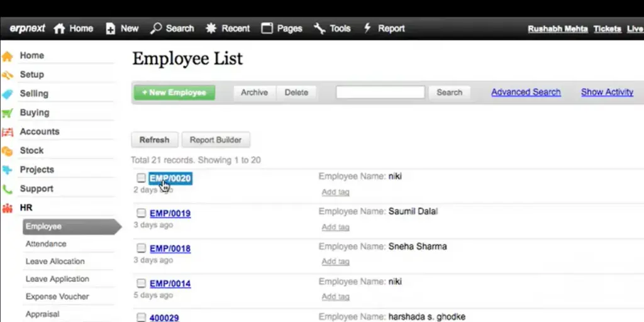Select the EMP/0019 row checkbox
The width and height of the screenshot is (644, 322).
click(x=142, y=213)
